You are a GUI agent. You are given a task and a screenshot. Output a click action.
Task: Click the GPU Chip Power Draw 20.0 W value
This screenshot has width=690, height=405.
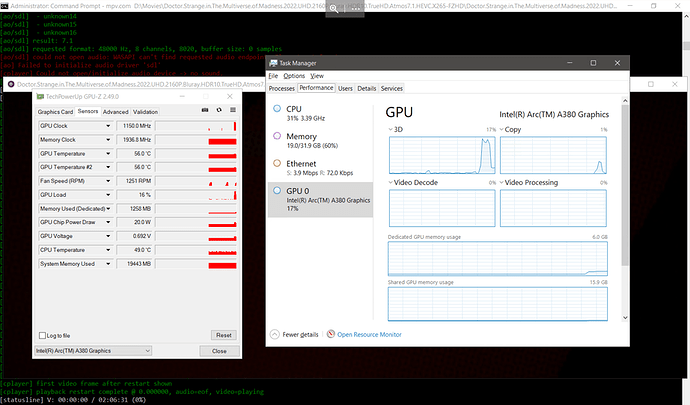pyautogui.click(x=135, y=222)
